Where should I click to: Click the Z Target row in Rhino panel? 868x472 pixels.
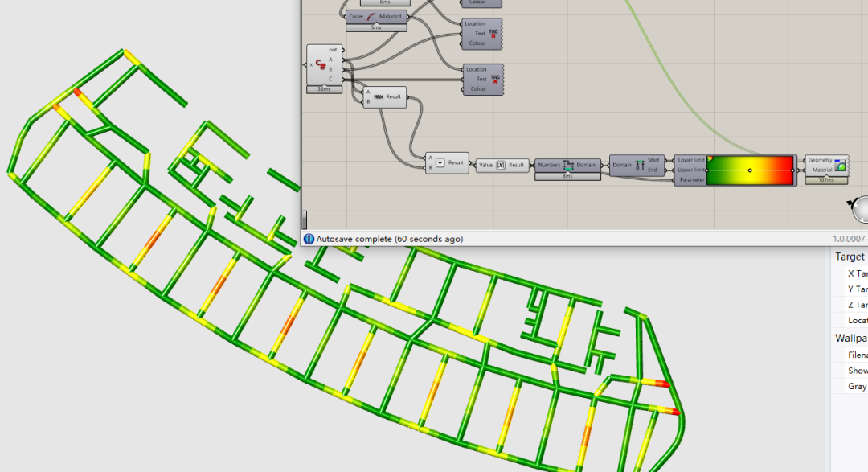point(851,304)
